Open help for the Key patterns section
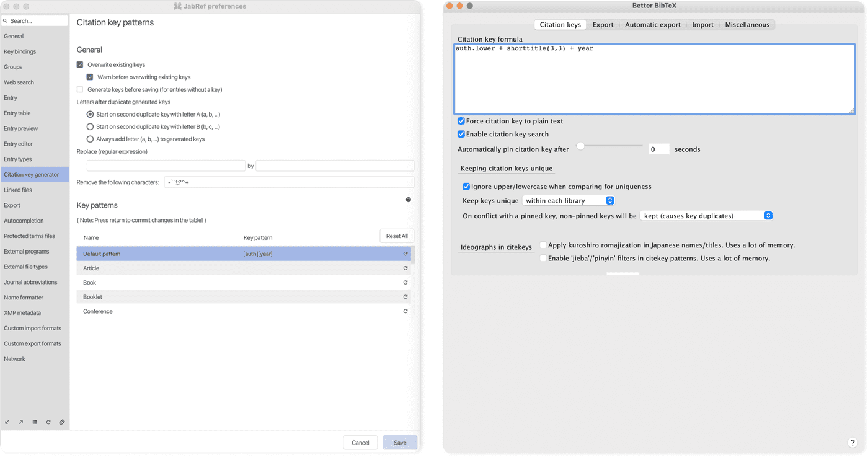The height and width of the screenshot is (460, 868). (x=408, y=200)
